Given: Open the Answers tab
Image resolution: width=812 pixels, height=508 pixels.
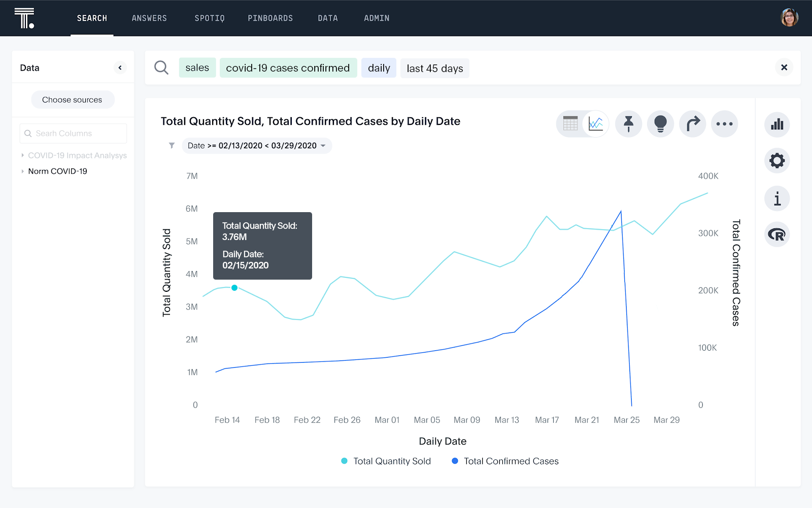Looking at the screenshot, I should [149, 18].
